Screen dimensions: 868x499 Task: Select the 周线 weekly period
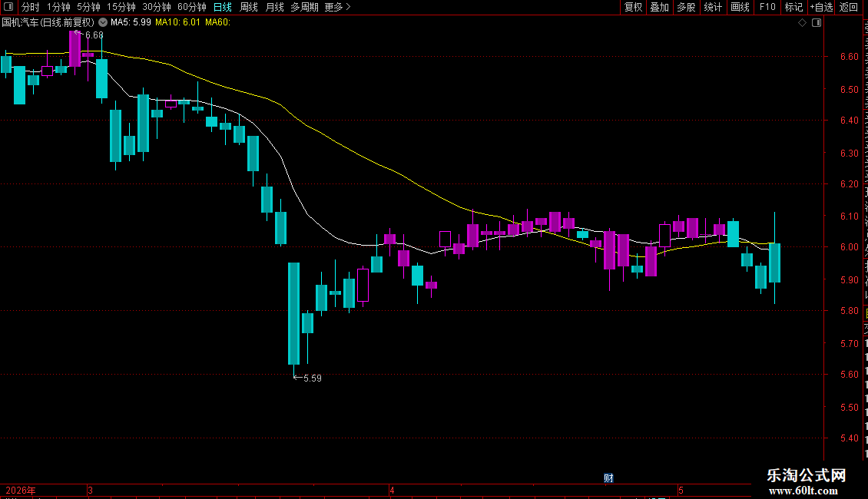click(x=249, y=7)
